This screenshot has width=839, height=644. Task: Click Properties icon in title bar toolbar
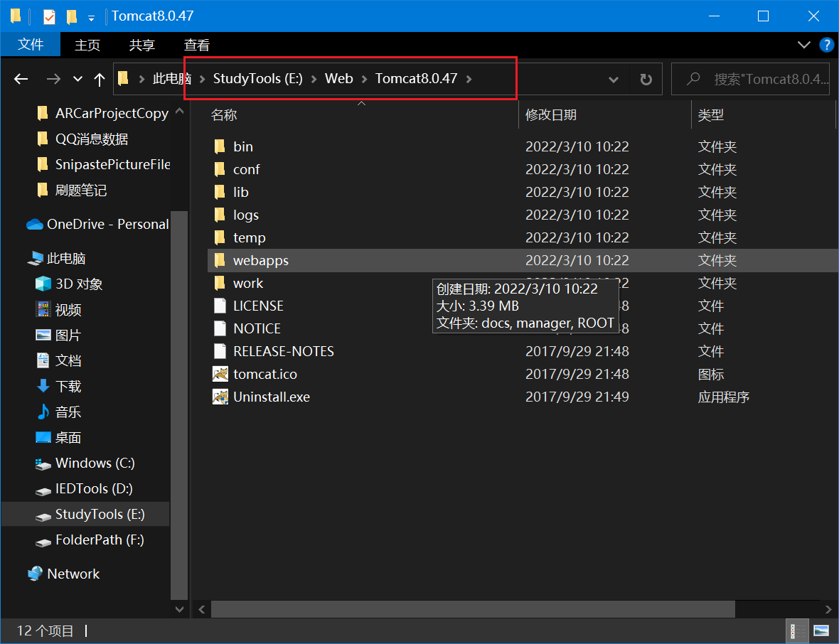pyautogui.click(x=48, y=17)
